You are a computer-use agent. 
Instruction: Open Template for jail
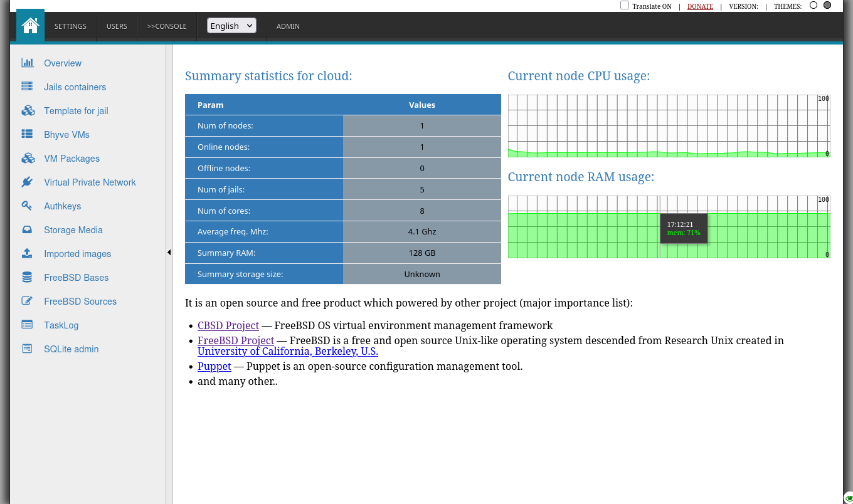click(75, 111)
